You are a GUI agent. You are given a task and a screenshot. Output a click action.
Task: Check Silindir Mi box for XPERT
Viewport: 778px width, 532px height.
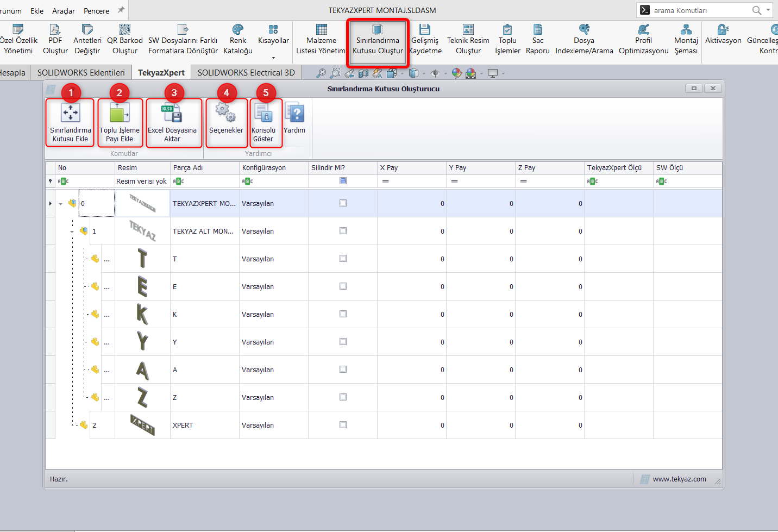(343, 425)
